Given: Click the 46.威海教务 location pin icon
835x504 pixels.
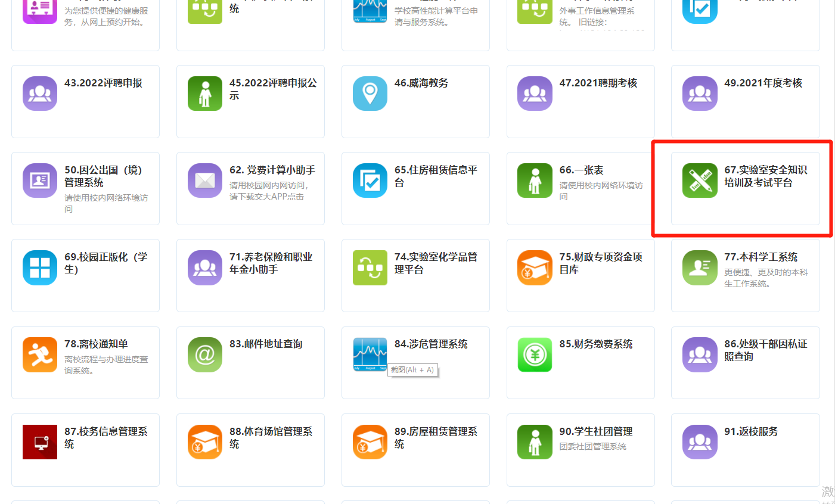Looking at the screenshot, I should pos(370,93).
